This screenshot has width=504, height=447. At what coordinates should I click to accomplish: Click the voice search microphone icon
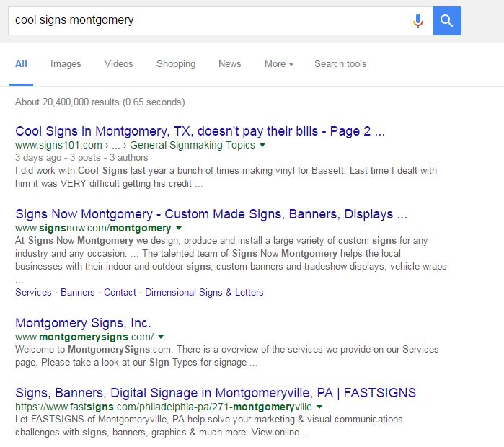tap(418, 21)
